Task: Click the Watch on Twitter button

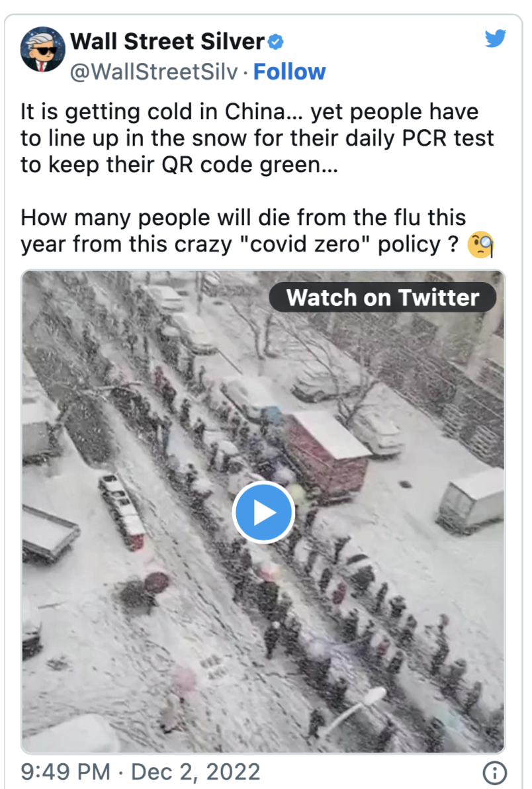Action: point(382,297)
